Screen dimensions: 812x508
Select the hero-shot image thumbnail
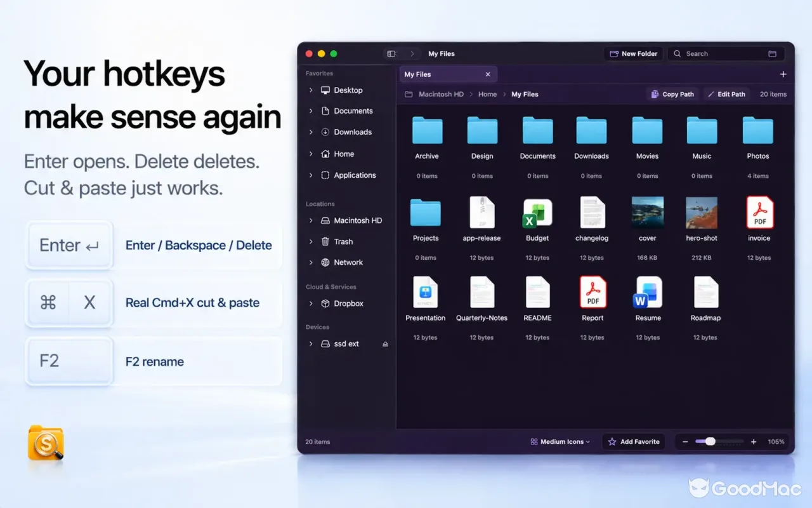[702, 212]
